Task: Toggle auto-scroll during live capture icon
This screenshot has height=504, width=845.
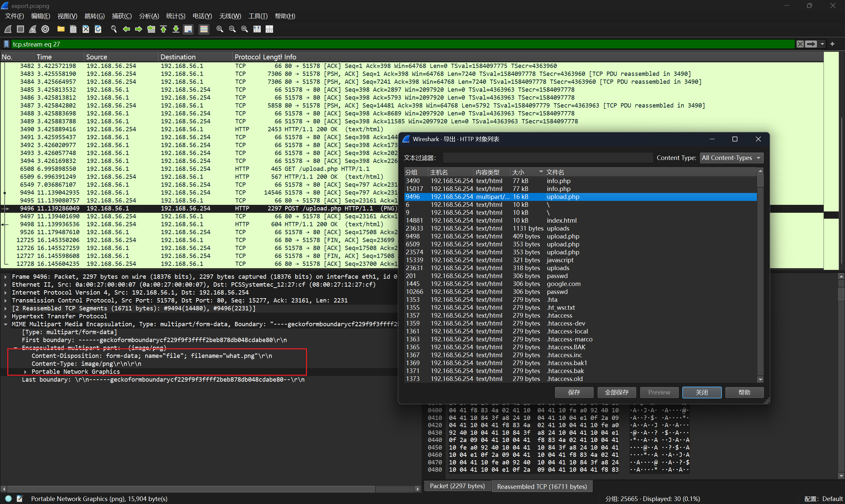Action: point(188,29)
